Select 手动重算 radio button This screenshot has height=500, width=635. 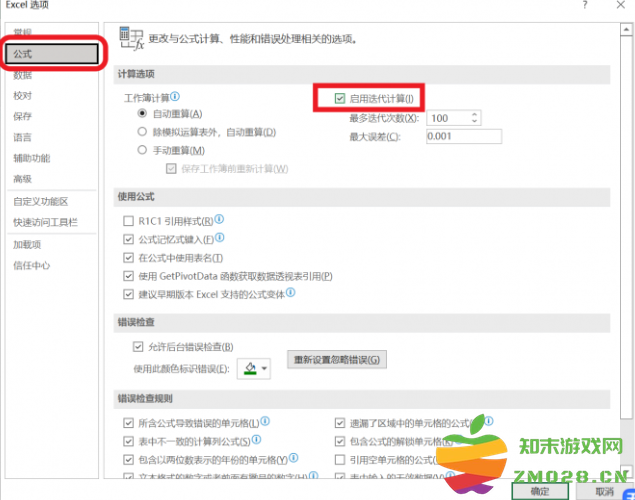coord(142,150)
